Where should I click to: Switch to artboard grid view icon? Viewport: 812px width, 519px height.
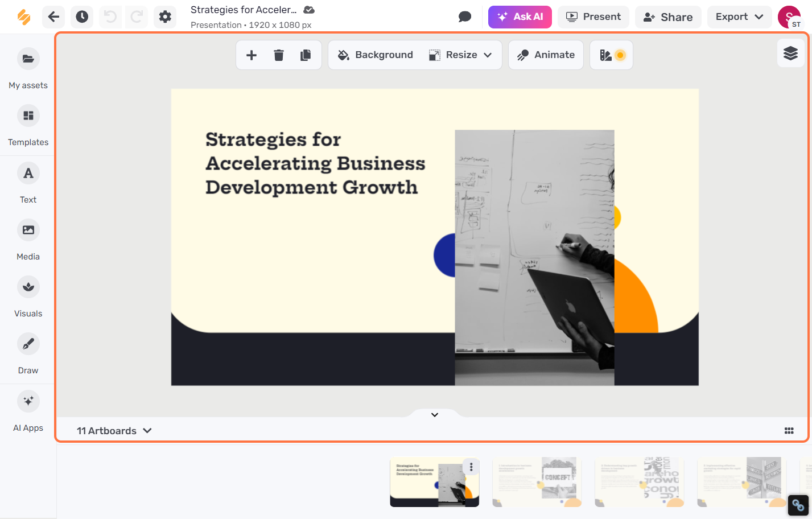(x=789, y=431)
